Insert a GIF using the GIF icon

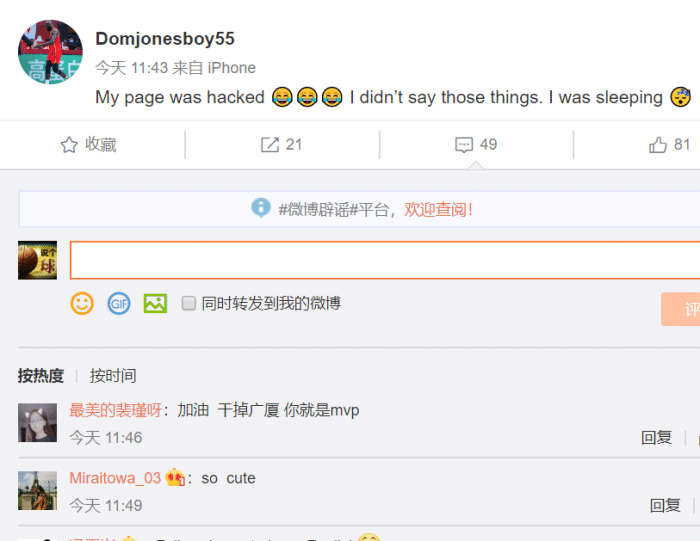click(119, 304)
